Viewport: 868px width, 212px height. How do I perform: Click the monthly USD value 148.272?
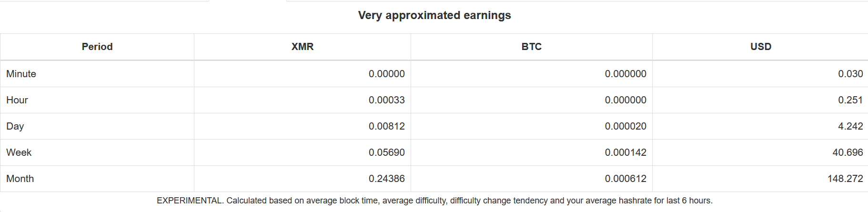[845, 179]
